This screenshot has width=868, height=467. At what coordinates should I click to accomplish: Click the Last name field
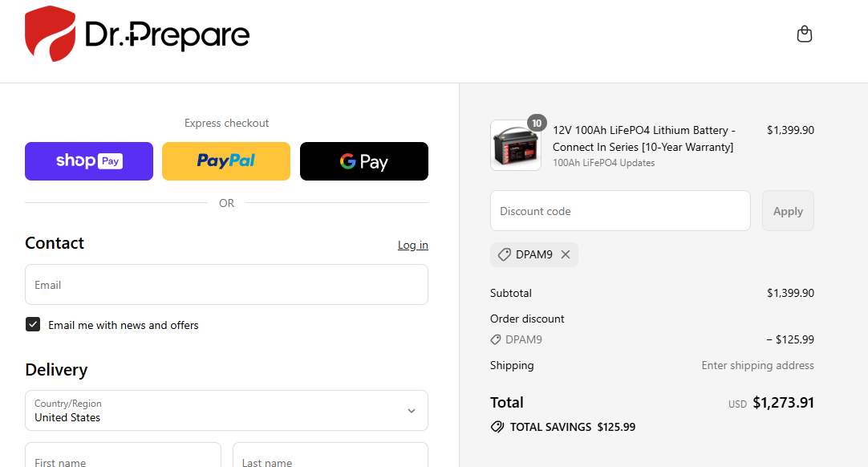click(331, 455)
